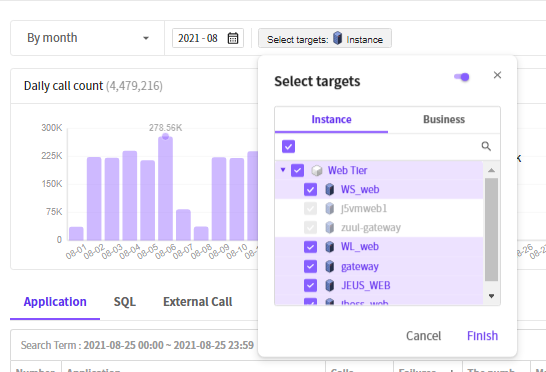Viewport: 546px width, 372px height.
Task: Click the scrollbar down arrow in target list
Action: pyautogui.click(x=491, y=296)
